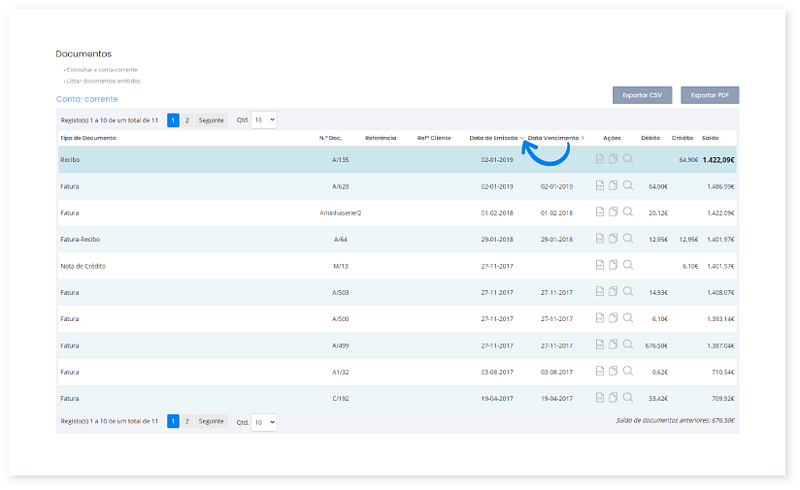
Task: Select page 1 in bottom pagination
Action: pyautogui.click(x=173, y=422)
